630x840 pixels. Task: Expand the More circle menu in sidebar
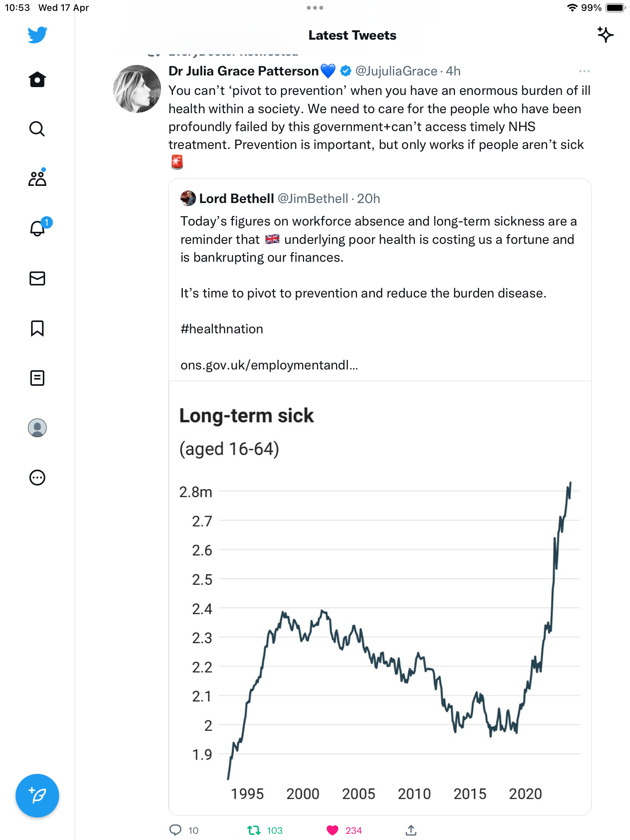coord(37,478)
